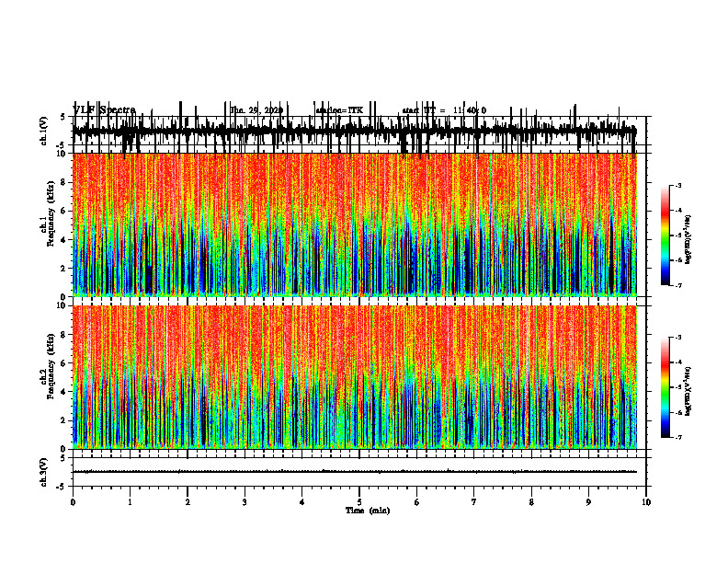
Task: Click the "Time (min)" axis title
Action: [x=368, y=511]
